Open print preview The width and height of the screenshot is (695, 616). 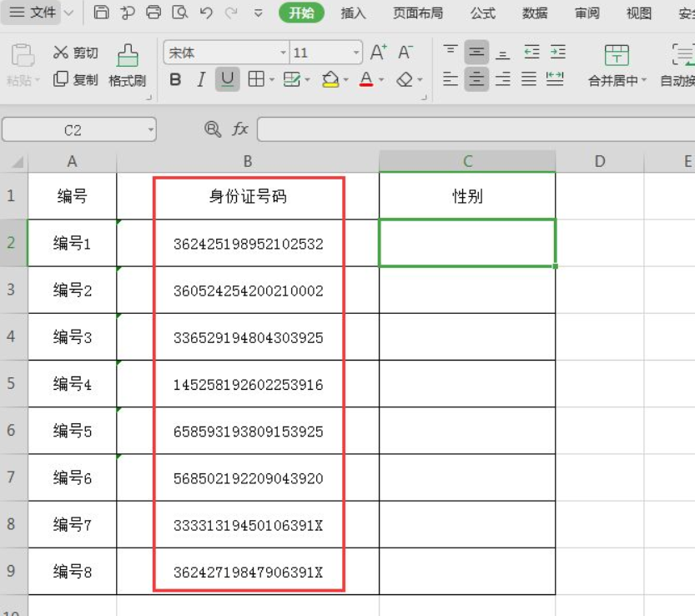178,13
